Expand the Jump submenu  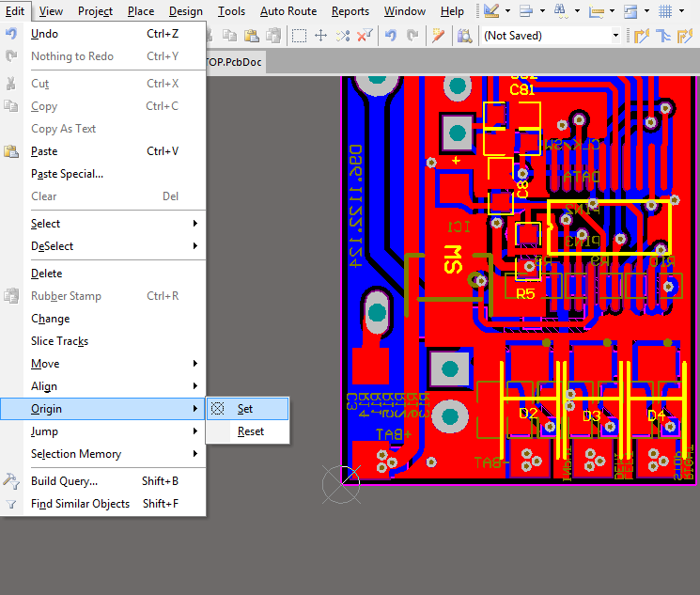click(x=103, y=431)
